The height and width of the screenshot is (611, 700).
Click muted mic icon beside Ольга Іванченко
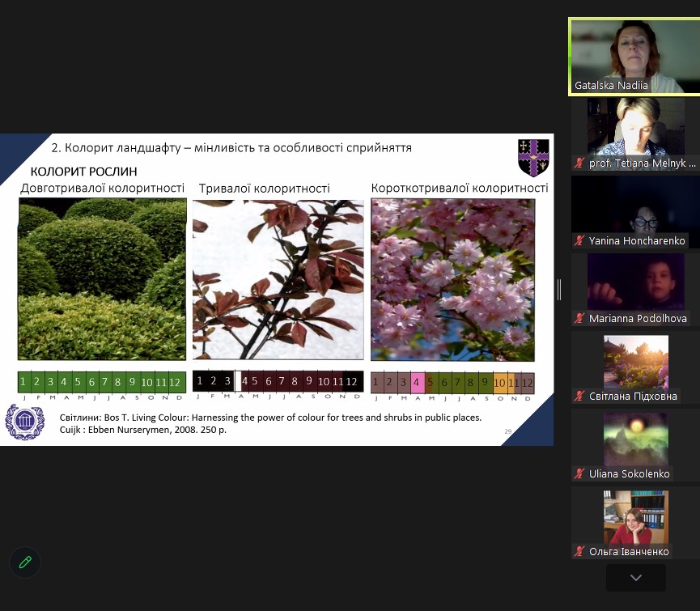579,552
